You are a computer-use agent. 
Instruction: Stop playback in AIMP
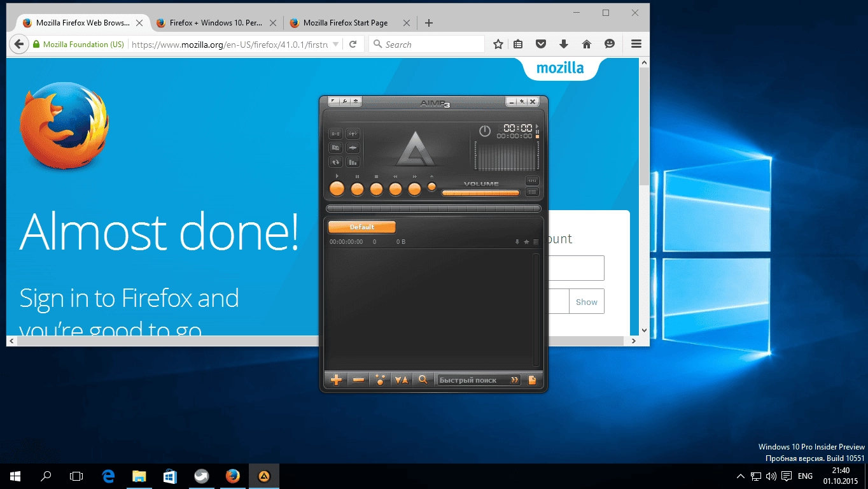(376, 188)
